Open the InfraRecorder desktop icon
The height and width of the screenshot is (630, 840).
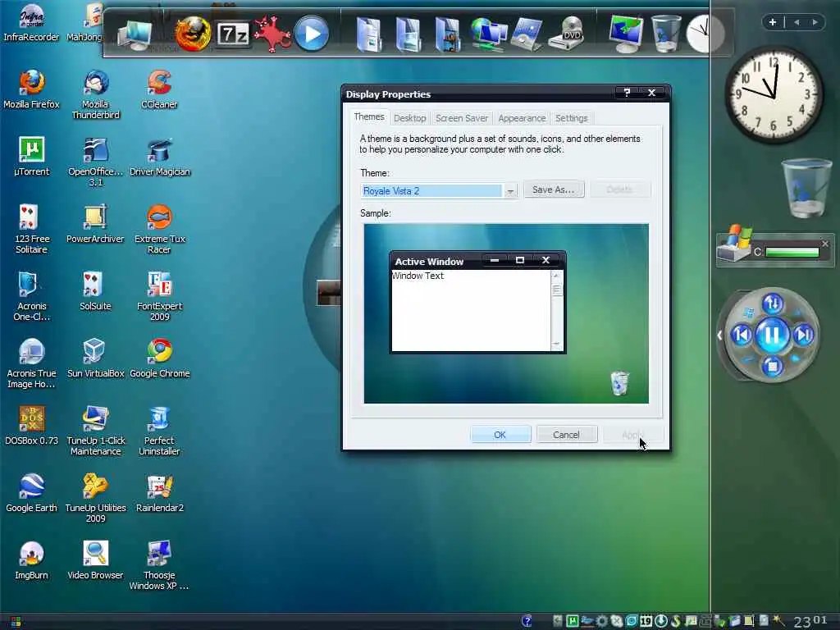tap(31, 22)
